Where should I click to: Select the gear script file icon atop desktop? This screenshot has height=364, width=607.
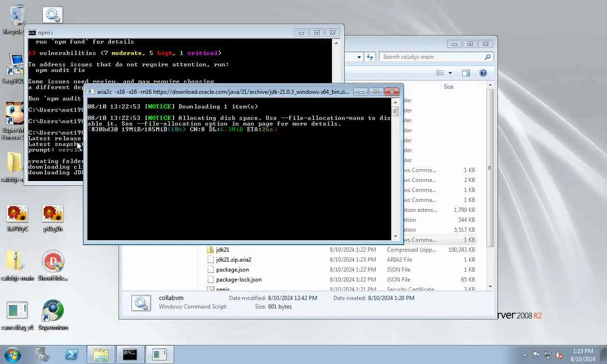click(x=53, y=15)
